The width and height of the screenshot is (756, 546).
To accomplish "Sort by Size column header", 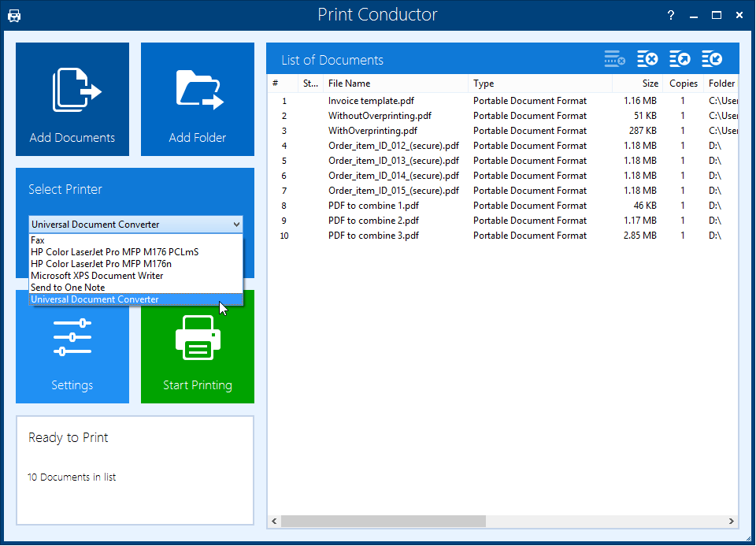I will (x=637, y=84).
